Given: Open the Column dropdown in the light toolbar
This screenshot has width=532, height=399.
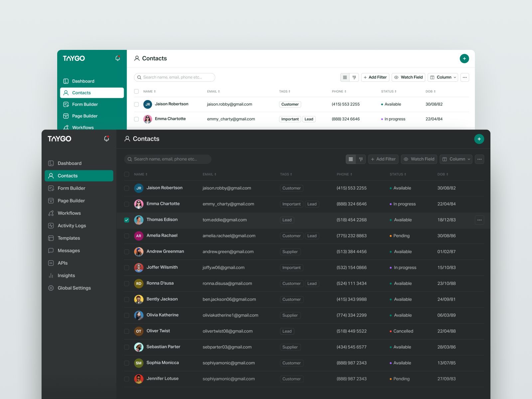Looking at the screenshot, I should (x=443, y=77).
